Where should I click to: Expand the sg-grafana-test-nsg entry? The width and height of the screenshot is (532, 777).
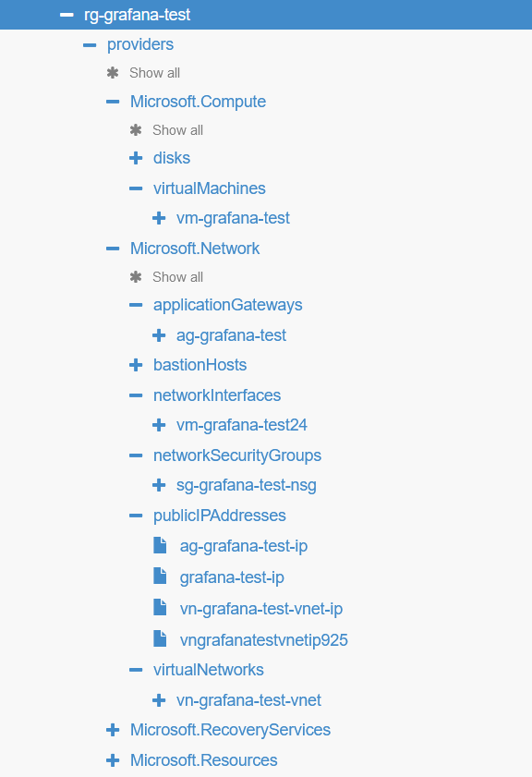[x=160, y=484]
